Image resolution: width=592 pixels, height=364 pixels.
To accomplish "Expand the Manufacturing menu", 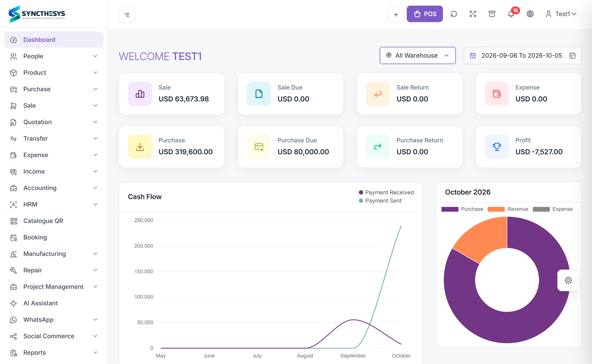I will (54, 254).
